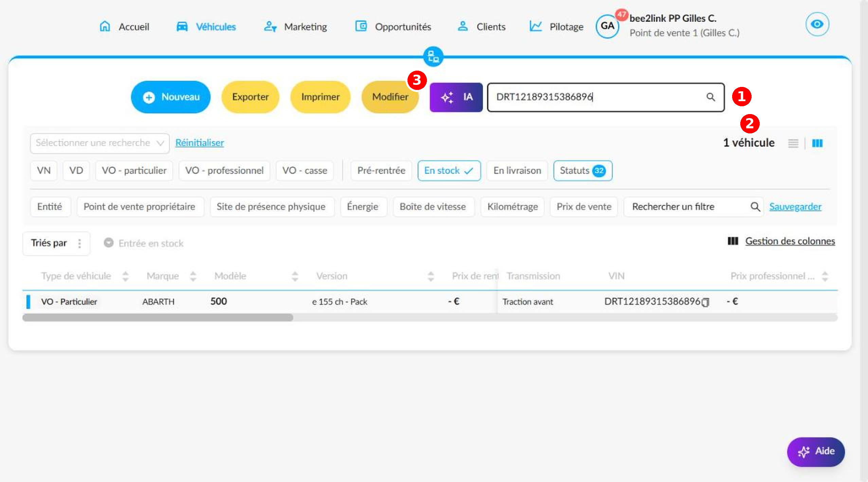
Task: Toggle the Pré-rentrée status filter
Action: [381, 171]
